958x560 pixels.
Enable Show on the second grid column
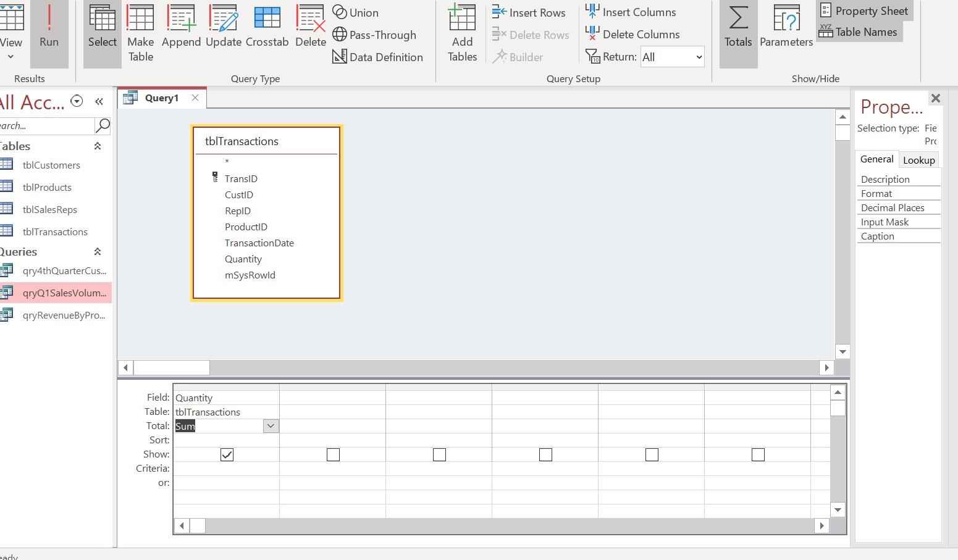point(333,454)
